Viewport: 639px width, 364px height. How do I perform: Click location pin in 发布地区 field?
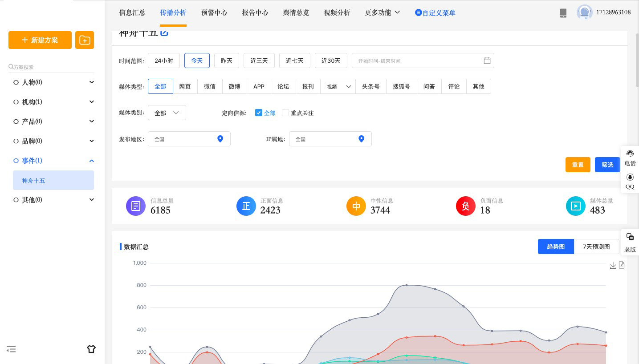[220, 139]
